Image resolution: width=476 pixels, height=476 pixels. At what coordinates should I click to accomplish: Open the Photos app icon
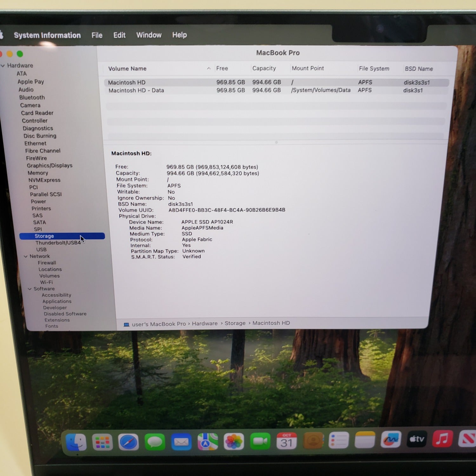click(234, 441)
